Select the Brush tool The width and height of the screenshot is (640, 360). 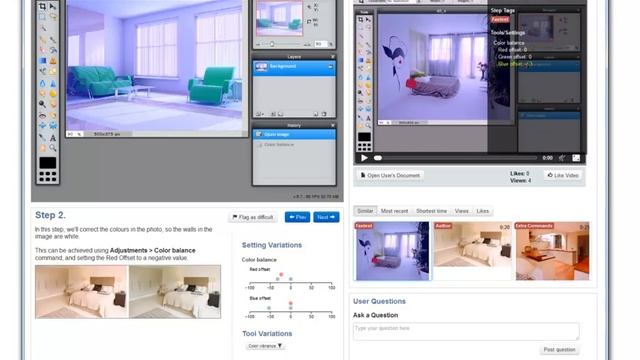53,39
